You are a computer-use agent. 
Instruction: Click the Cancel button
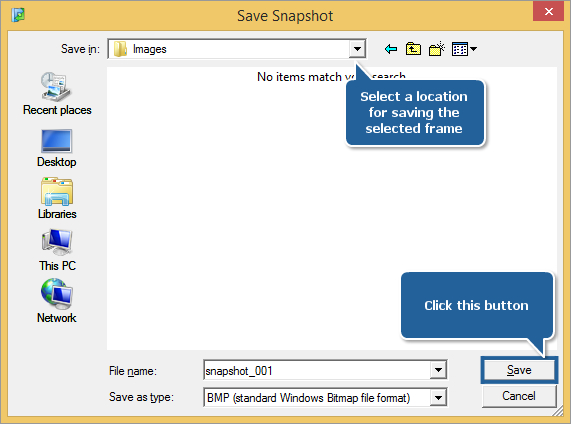[x=519, y=396]
